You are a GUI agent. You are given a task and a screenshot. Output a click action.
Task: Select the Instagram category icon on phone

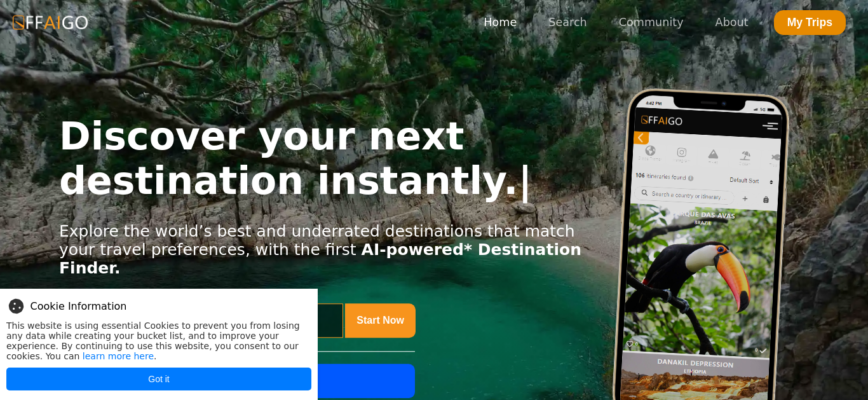pos(682,152)
